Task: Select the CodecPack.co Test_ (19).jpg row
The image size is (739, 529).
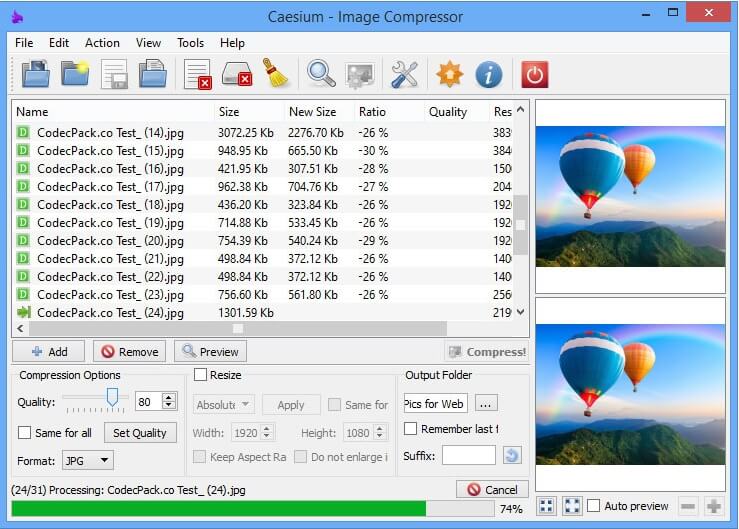Action: tap(264, 223)
